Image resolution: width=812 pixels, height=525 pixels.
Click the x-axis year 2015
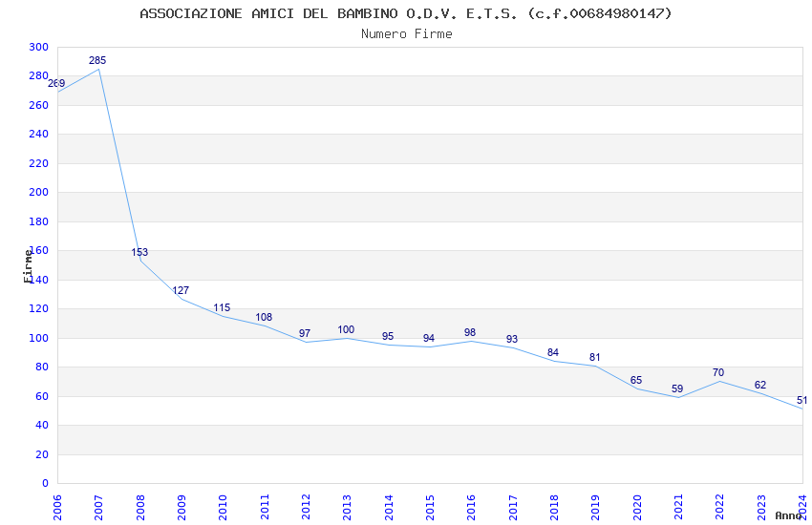point(430,508)
